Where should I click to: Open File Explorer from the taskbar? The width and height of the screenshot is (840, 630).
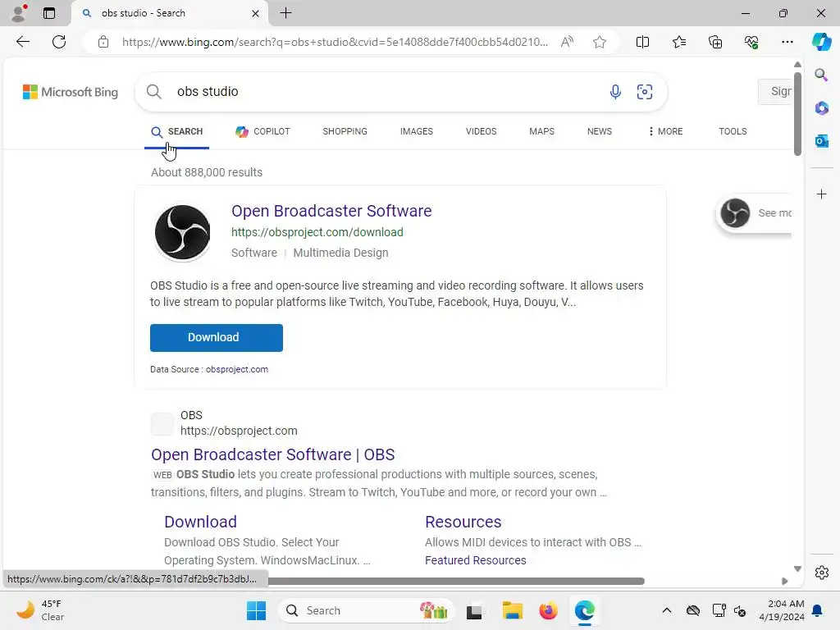tap(512, 610)
